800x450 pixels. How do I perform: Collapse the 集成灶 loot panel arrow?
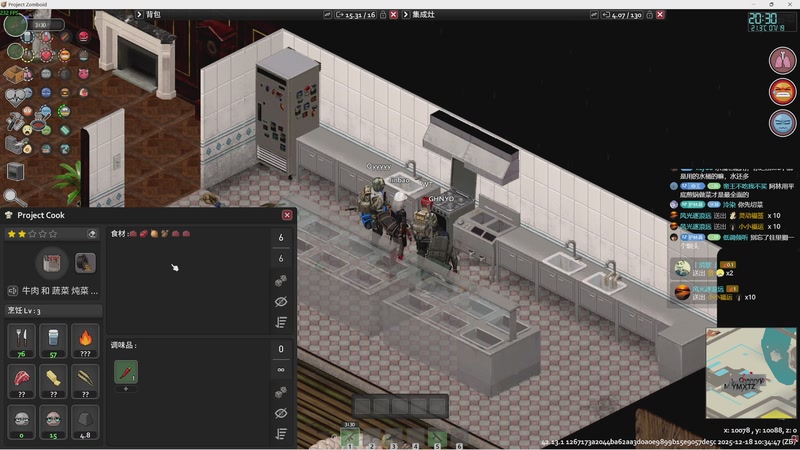pos(406,15)
